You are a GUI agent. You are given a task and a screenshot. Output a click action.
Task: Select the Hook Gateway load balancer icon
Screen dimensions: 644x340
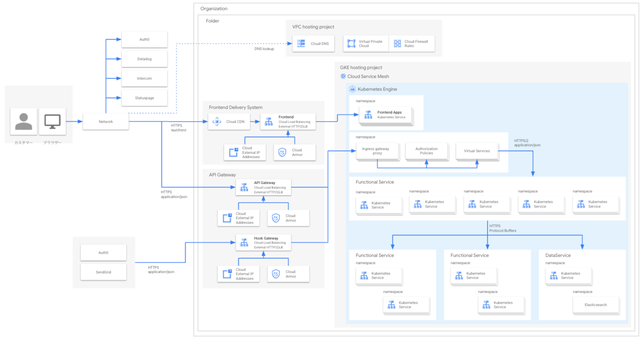coord(244,242)
